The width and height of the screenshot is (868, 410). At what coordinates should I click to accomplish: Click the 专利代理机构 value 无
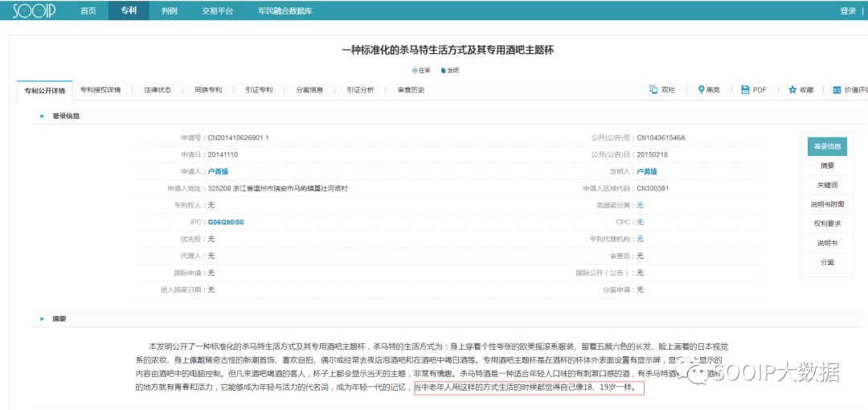(640, 239)
